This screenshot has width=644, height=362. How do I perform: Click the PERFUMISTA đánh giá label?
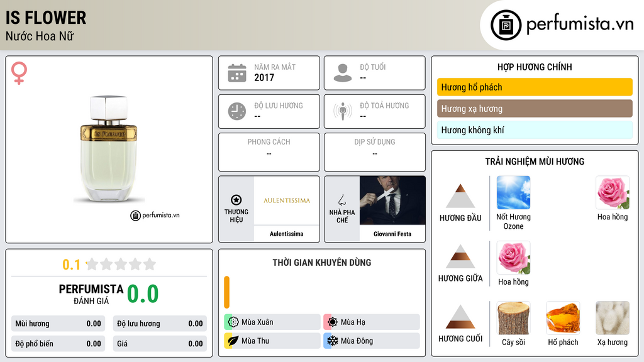pos(91,294)
